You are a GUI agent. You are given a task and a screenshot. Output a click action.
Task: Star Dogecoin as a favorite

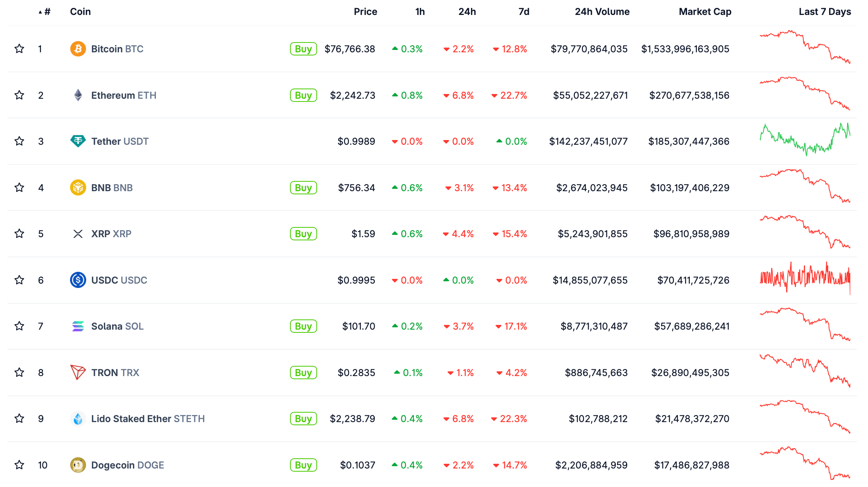click(19, 465)
